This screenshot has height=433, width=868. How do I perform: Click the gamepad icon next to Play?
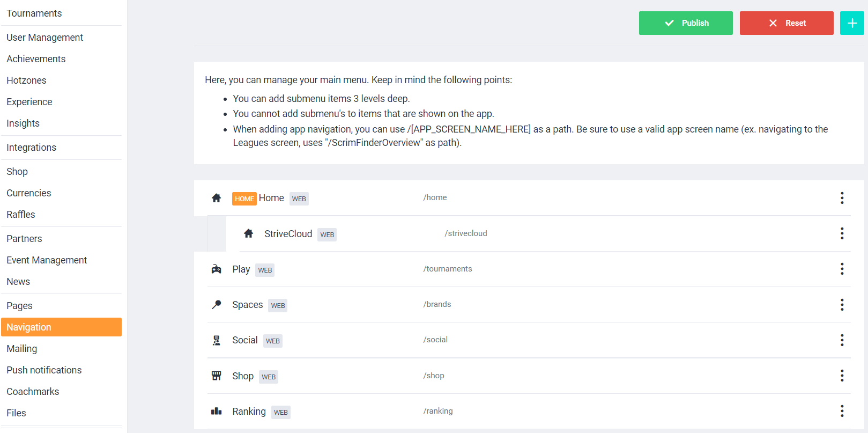click(x=216, y=269)
